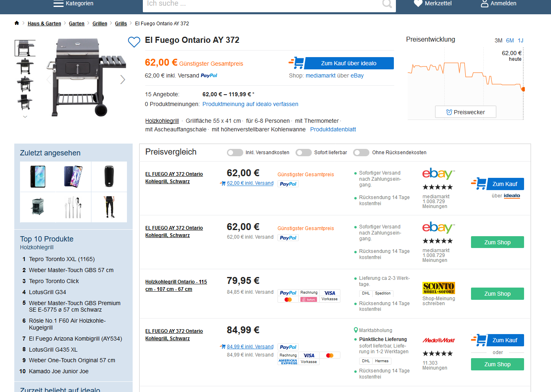Show next product image with right chevron
Image resolution: width=551 pixels, height=392 pixels.
pos(122,80)
